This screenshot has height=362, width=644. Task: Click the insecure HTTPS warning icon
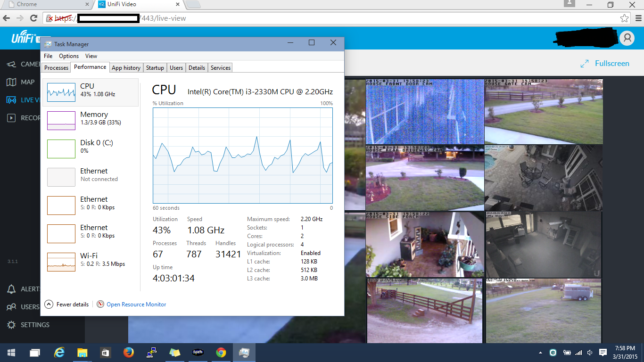(49, 18)
